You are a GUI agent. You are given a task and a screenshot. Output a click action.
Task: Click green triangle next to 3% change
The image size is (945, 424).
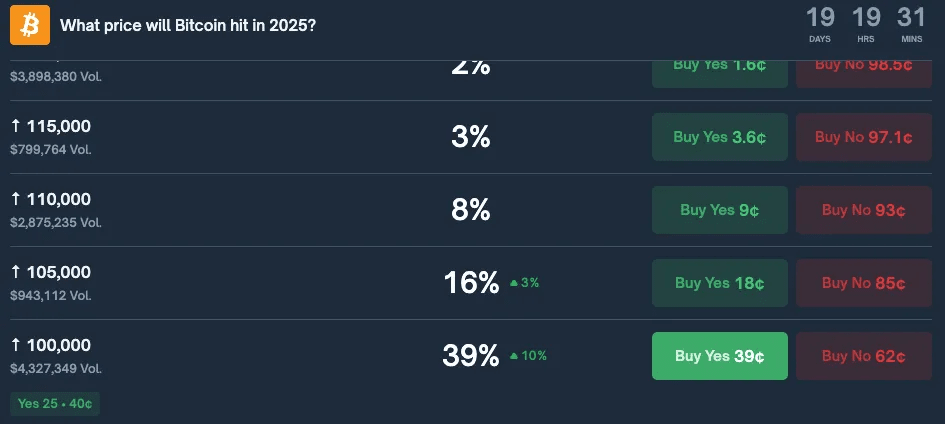[514, 283]
